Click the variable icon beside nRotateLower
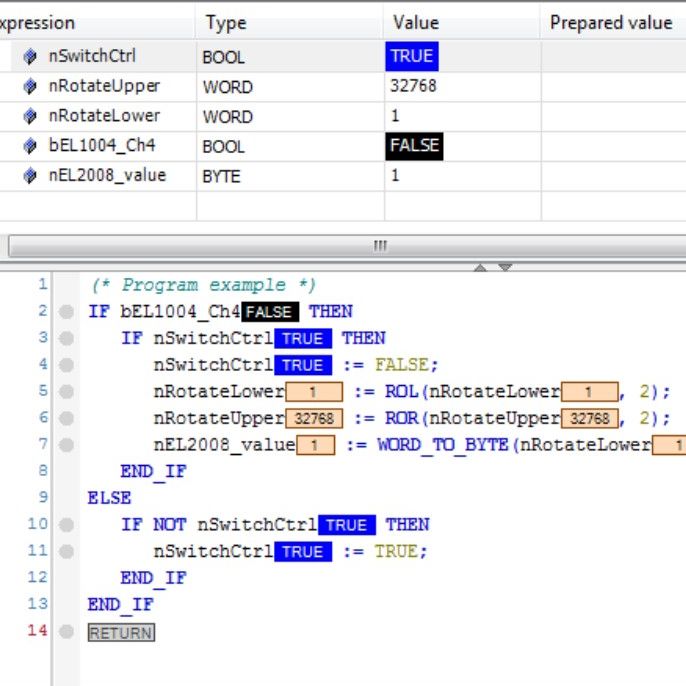 pyautogui.click(x=30, y=116)
